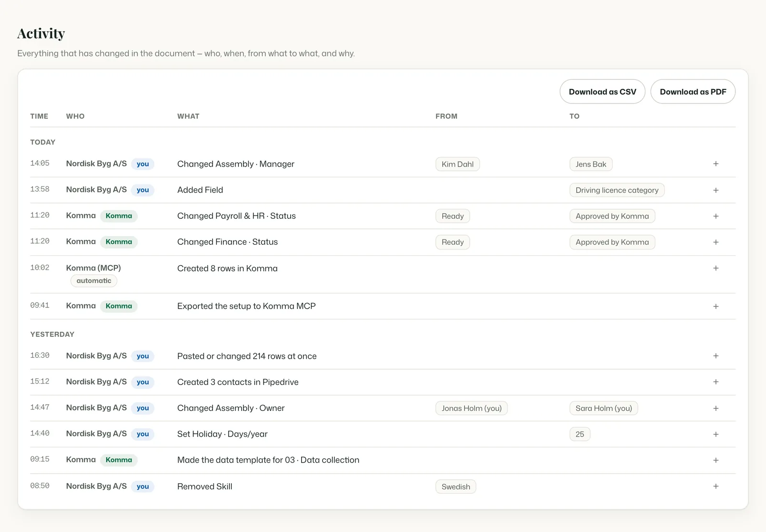Click the WHAT column header
Screen dimensions: 766x532
(188, 116)
